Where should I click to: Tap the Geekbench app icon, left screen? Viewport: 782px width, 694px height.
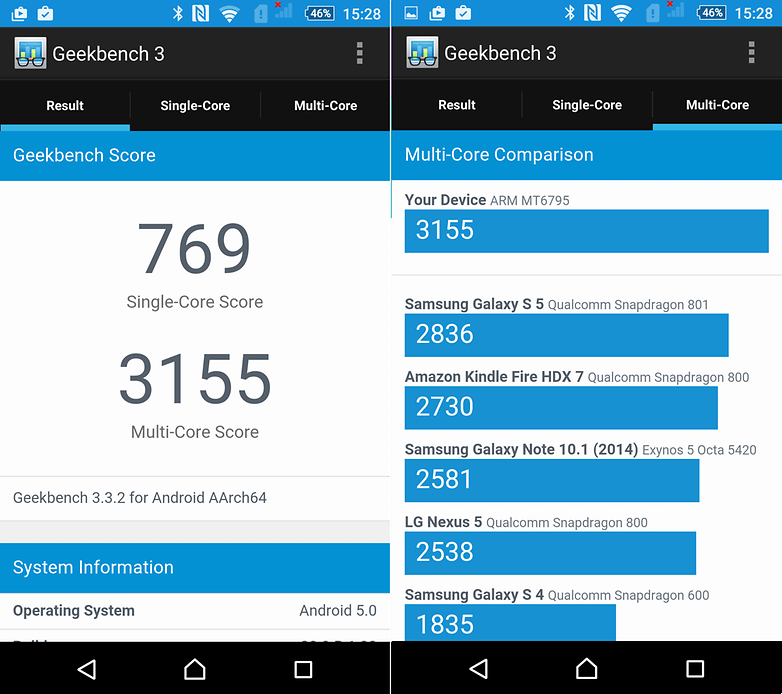click(30, 53)
